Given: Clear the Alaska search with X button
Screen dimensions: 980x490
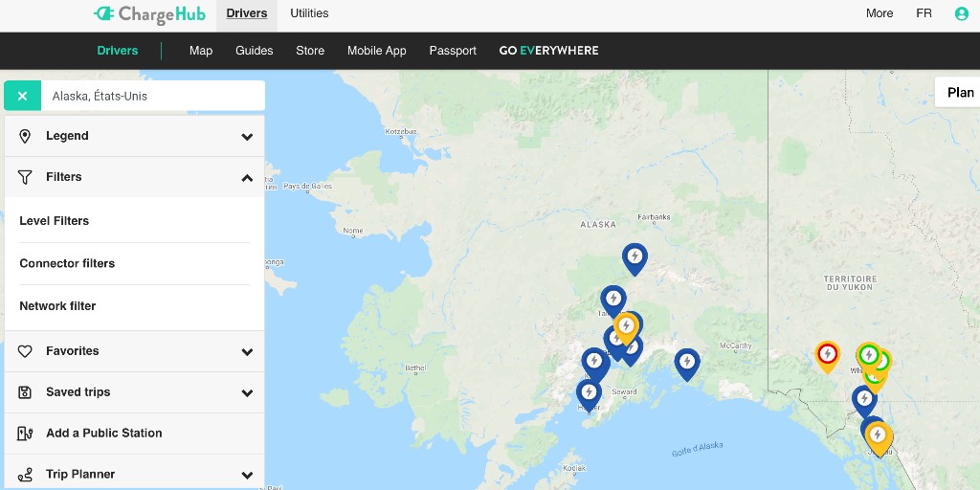Looking at the screenshot, I should point(23,96).
